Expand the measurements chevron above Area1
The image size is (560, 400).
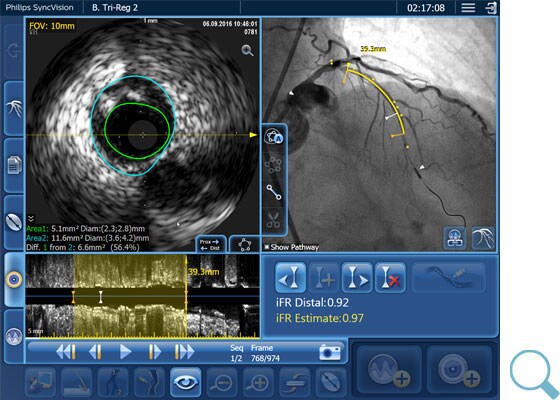point(31,218)
